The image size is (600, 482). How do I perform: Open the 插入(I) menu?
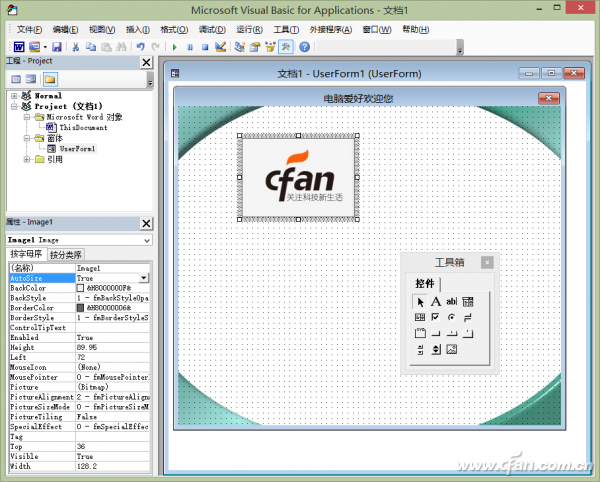138,29
